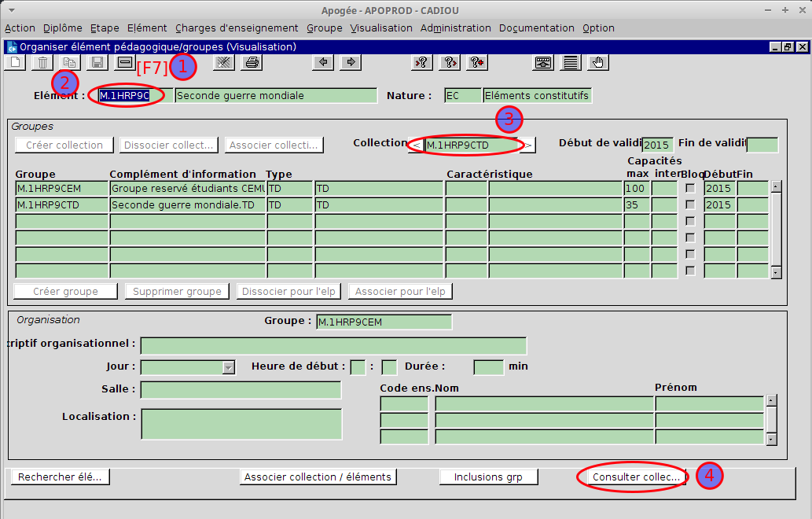This screenshot has width=812, height=519.
Task: Click the right arrow next record icon
Action: [351, 63]
